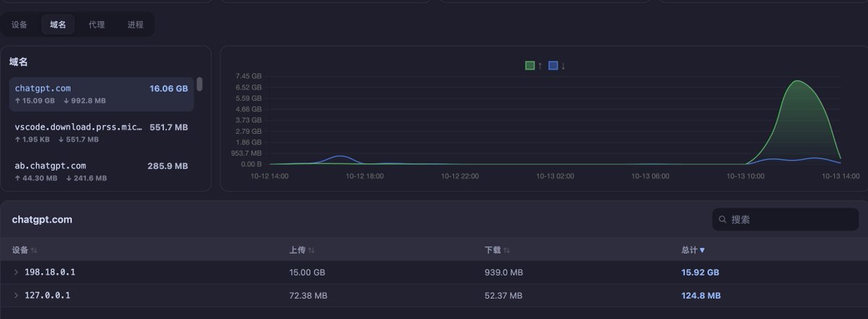Click the chatgpt.com table heading

[x=42, y=219]
